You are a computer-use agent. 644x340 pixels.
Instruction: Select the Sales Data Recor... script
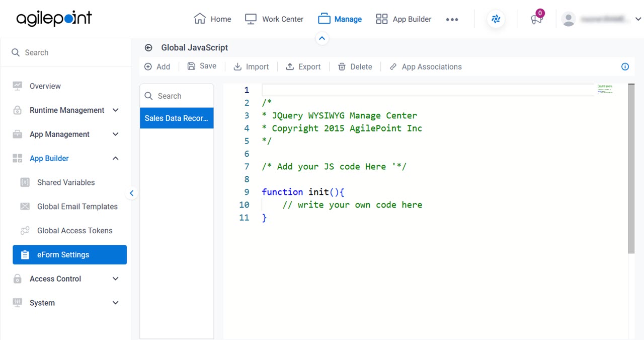pos(177,118)
